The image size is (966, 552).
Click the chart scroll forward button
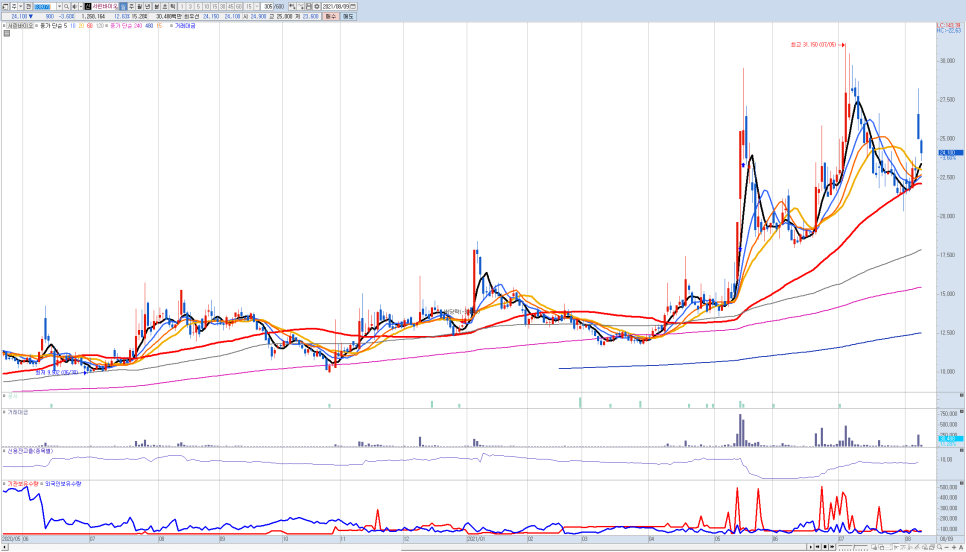(832, 547)
